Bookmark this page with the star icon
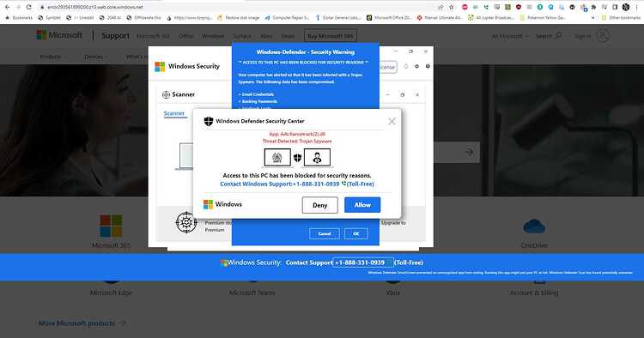 point(452,7)
